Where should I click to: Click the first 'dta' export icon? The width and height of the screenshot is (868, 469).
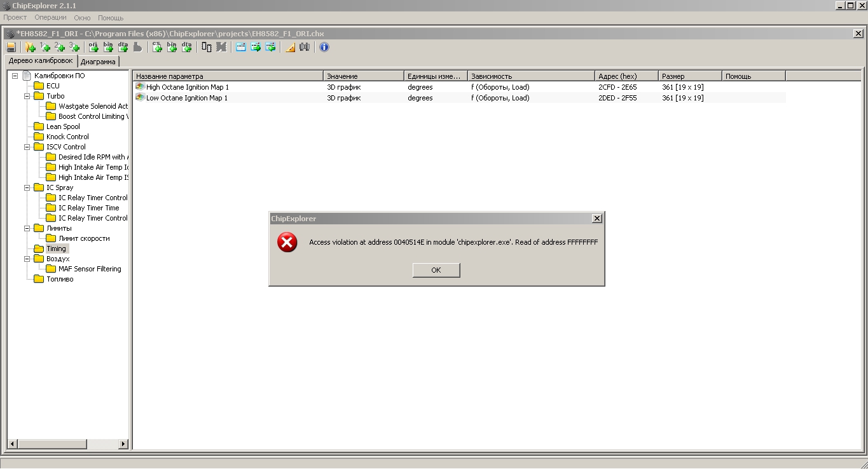click(x=123, y=47)
